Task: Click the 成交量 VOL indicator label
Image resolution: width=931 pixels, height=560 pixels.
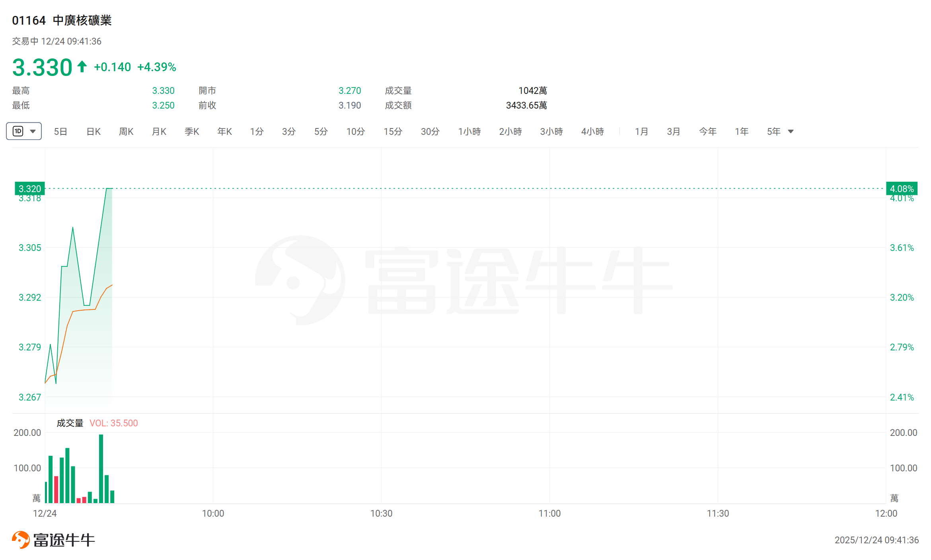Action: point(70,423)
